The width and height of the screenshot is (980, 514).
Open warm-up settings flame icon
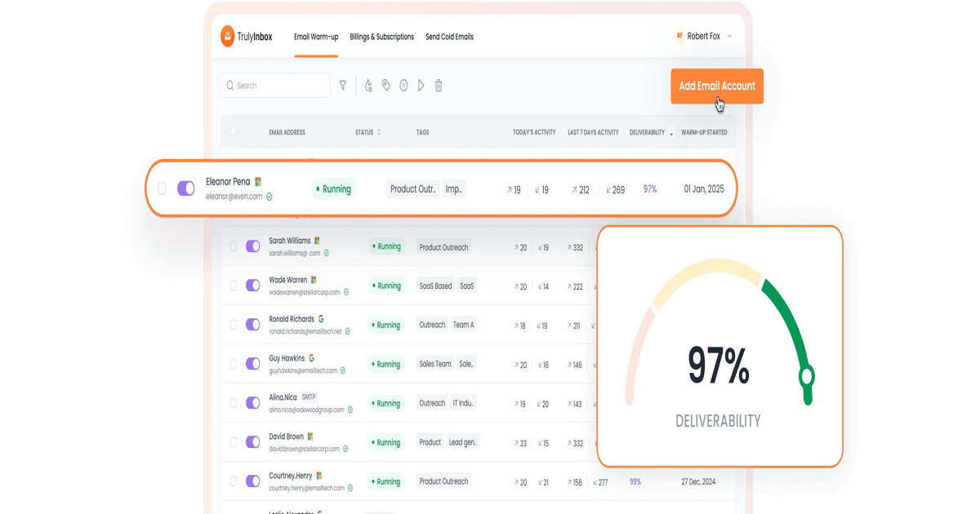click(x=368, y=86)
